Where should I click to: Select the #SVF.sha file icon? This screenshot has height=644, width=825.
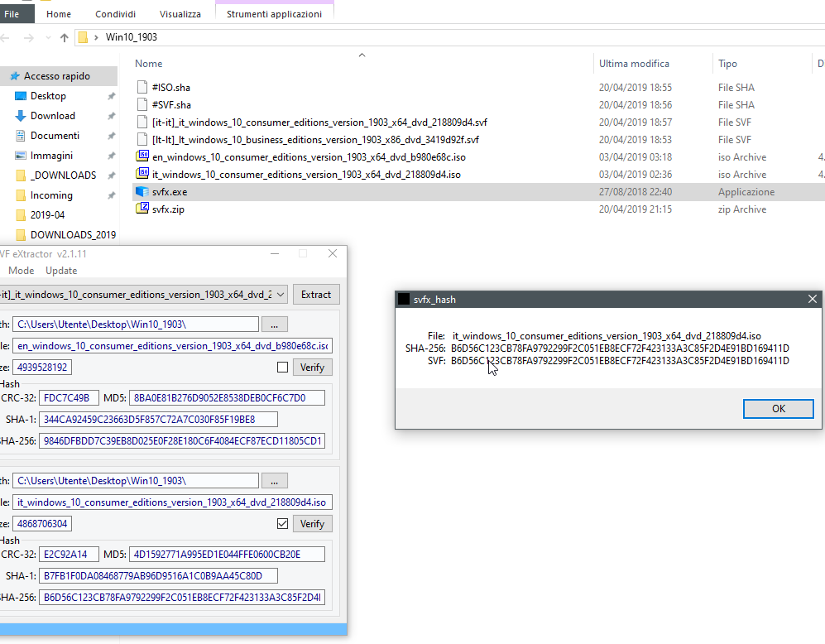click(142, 104)
